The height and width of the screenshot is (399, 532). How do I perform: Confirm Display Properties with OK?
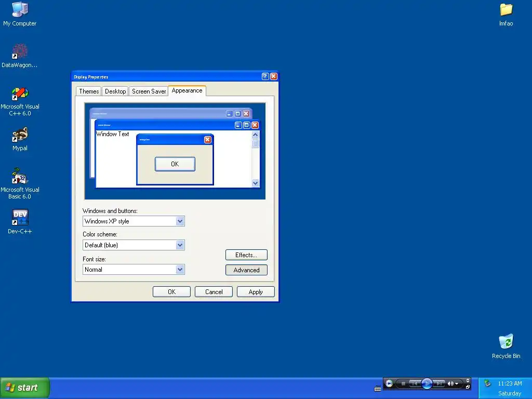(171, 292)
